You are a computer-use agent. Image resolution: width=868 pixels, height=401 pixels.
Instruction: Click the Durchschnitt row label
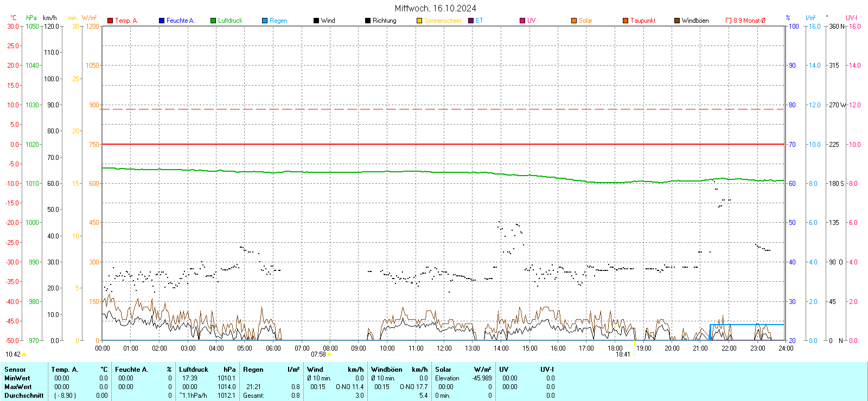pos(24,396)
